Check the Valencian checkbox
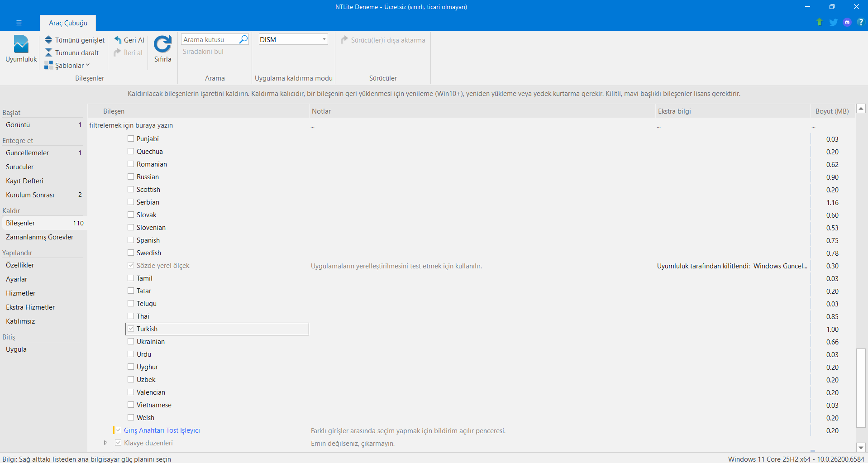Viewport: 868px width, 463px height. (x=131, y=392)
